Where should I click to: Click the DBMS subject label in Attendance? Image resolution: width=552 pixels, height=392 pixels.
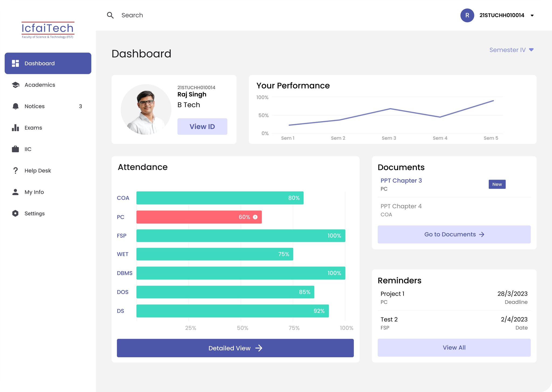pos(125,273)
